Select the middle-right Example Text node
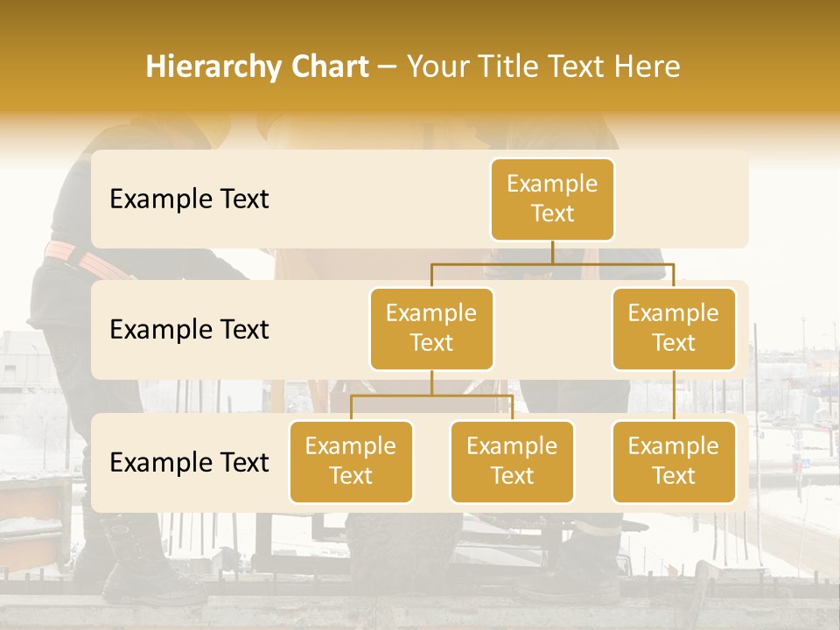This screenshot has width=840, height=630. 673,328
